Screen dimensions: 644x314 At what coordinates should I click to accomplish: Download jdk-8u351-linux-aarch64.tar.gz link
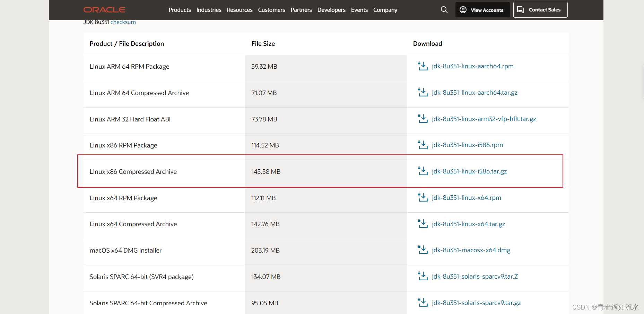(475, 92)
